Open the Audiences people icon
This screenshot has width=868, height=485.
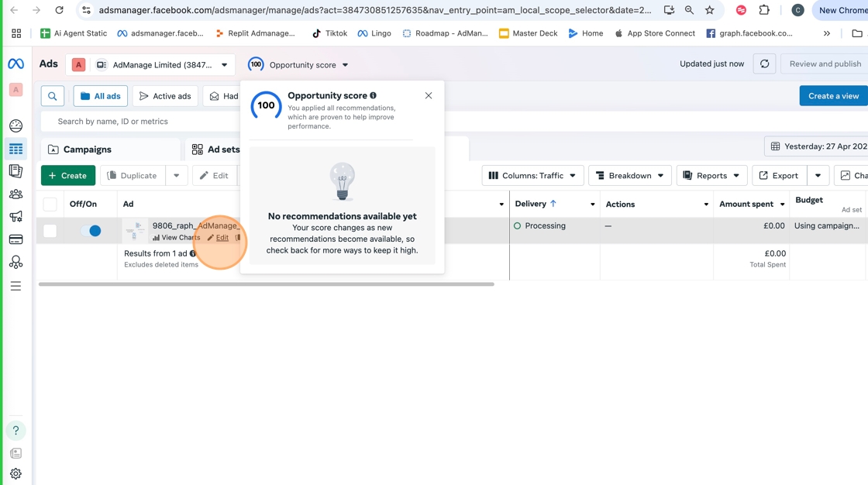(15, 194)
